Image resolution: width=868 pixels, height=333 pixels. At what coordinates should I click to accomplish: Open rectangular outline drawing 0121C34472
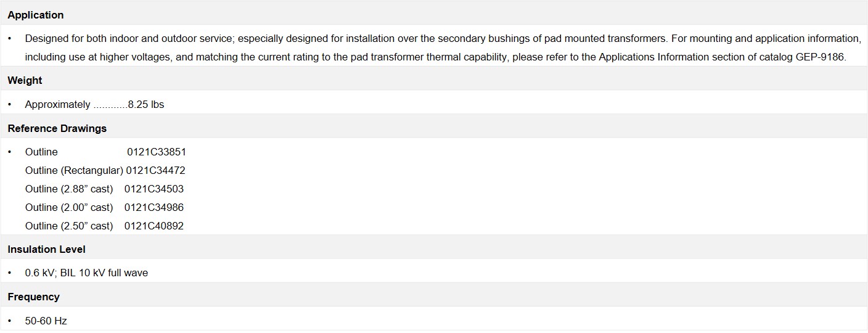(x=155, y=170)
